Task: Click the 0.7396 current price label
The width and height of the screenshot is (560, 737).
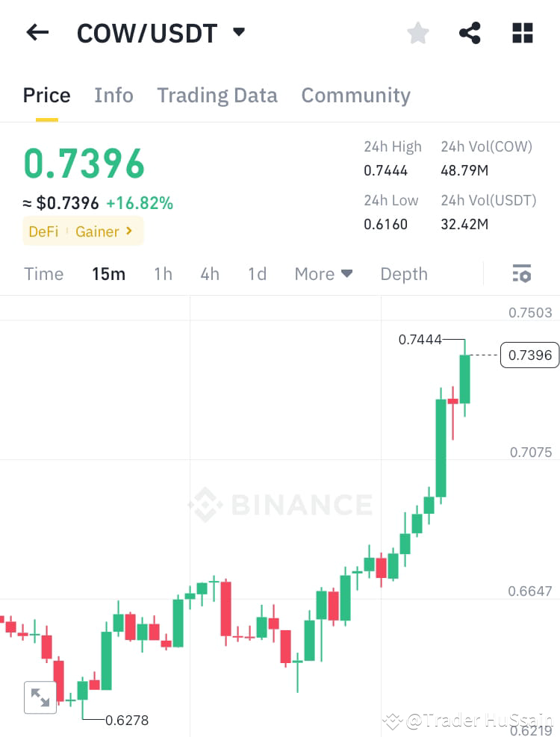Action: [x=529, y=355]
